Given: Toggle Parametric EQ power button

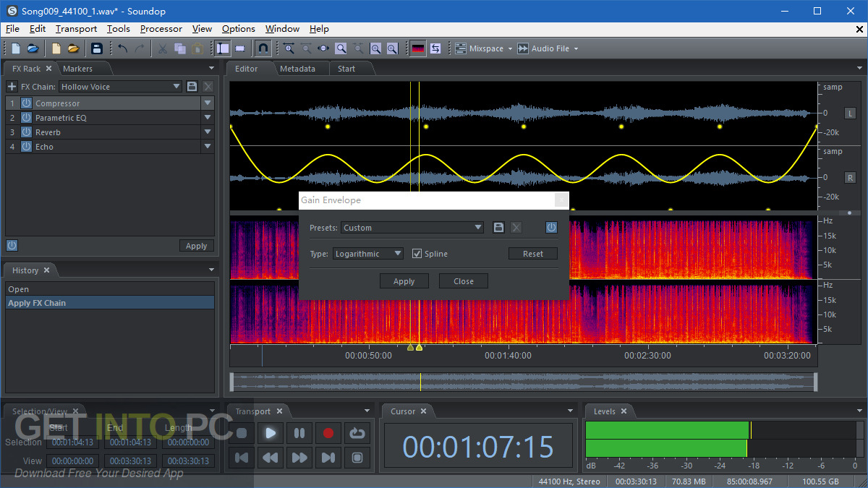Looking at the screenshot, I should point(27,118).
